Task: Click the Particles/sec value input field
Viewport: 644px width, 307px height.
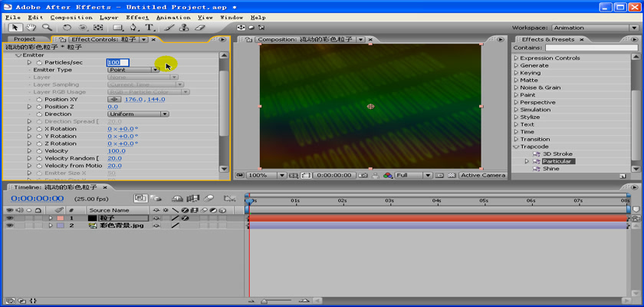Action: click(118, 62)
